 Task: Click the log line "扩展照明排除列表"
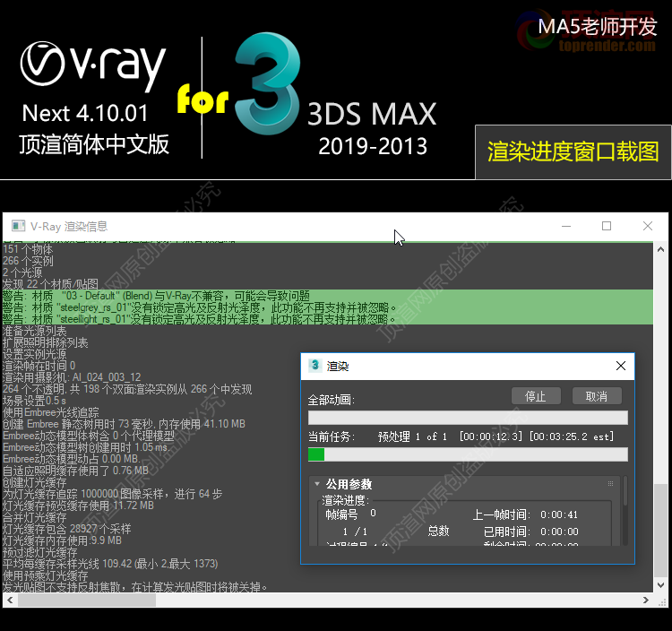click(x=46, y=342)
